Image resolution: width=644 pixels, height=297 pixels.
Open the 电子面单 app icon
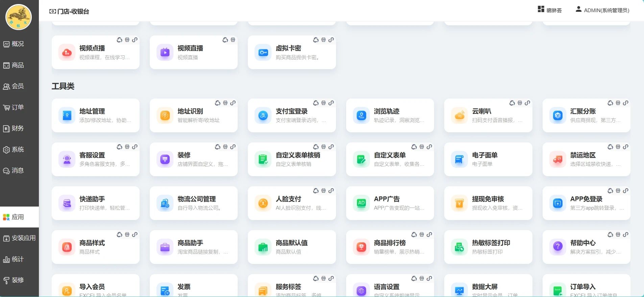tap(459, 159)
